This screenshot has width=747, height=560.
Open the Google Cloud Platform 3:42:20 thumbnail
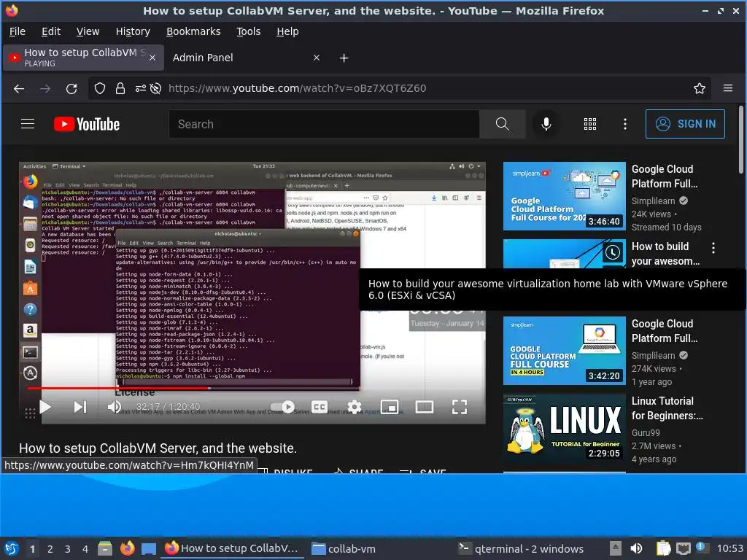[564, 351]
